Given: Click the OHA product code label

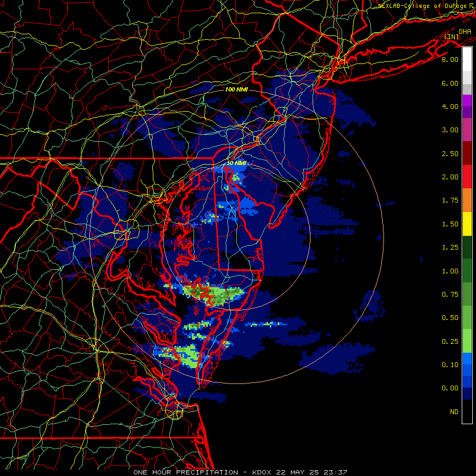Looking at the screenshot, I should pyautogui.click(x=465, y=31).
